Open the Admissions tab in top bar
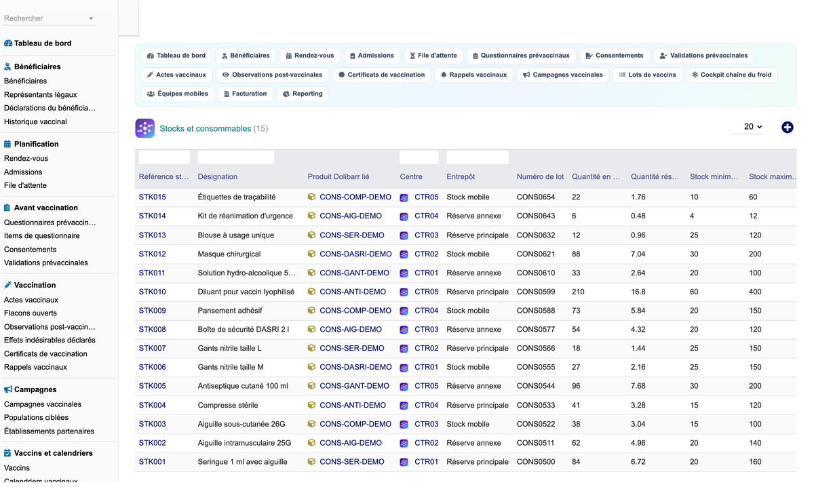 click(x=371, y=56)
